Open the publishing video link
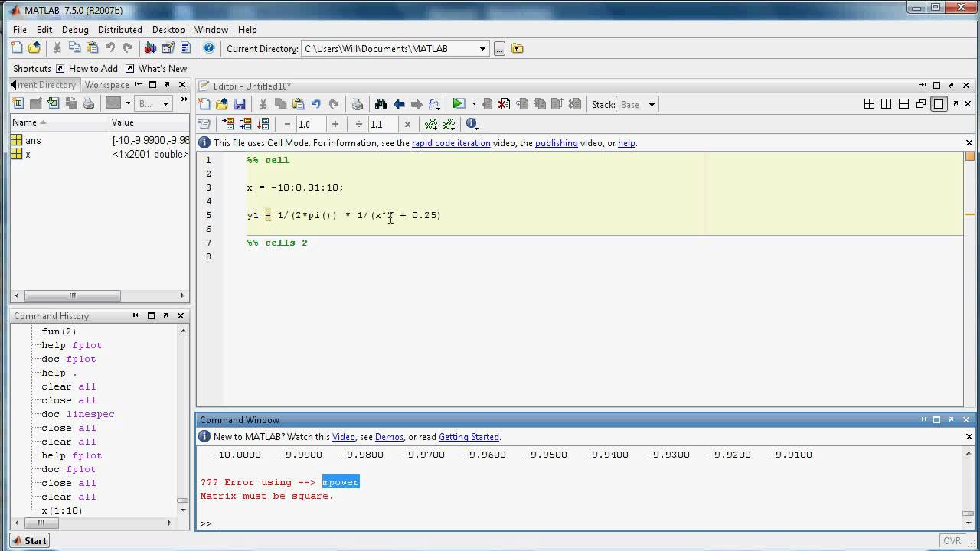Viewport: 980px width, 551px height. pos(556,143)
